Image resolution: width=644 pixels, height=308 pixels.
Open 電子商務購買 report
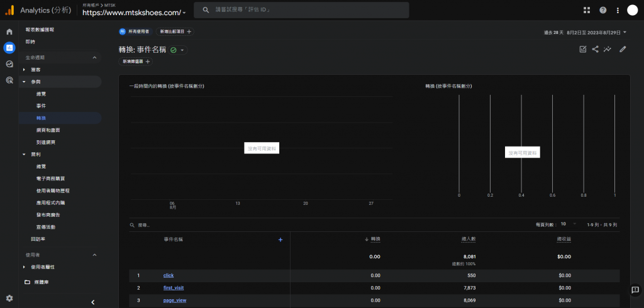[x=50, y=179]
